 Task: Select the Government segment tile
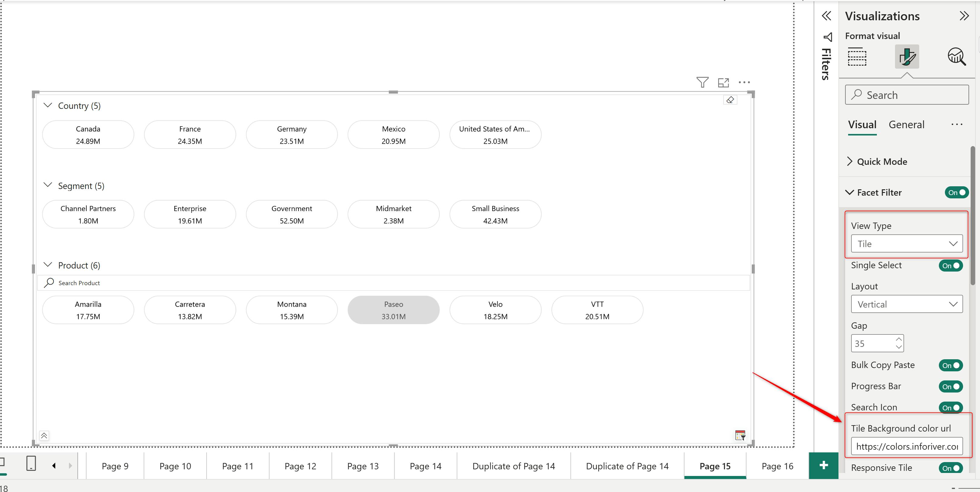292,214
